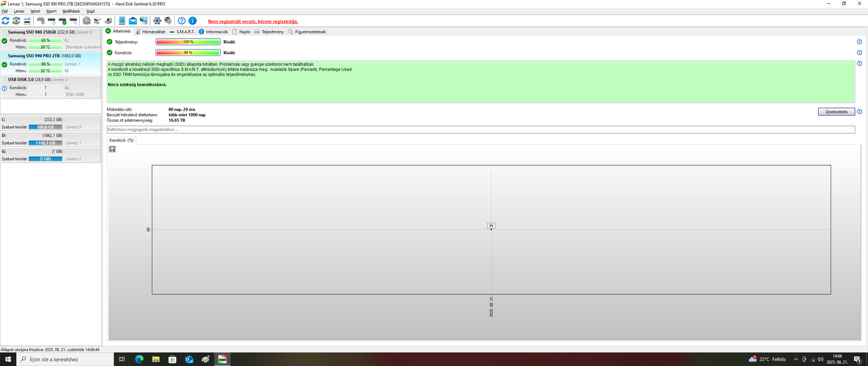Switch to the Információk tab
This screenshot has height=366, width=868.
(213, 32)
